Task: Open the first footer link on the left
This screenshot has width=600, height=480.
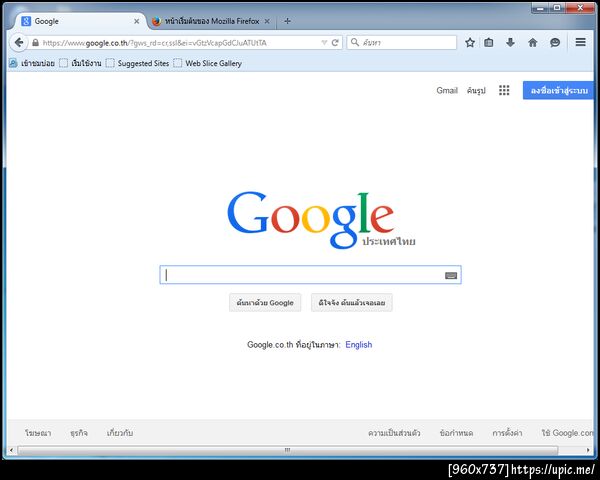Action: pyautogui.click(x=38, y=433)
